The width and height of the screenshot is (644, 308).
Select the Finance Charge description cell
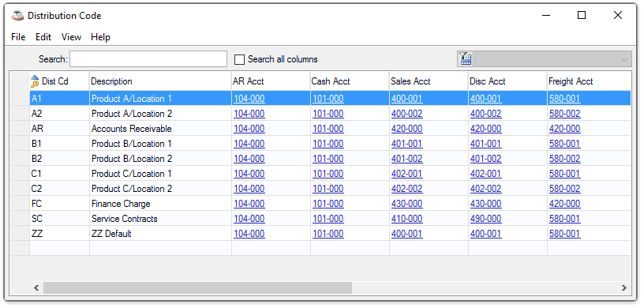[160, 204]
